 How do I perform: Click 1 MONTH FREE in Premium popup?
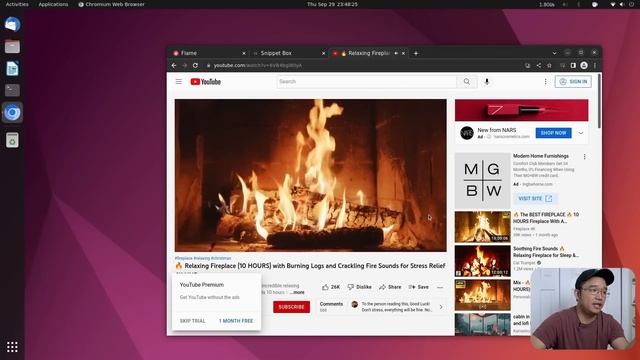point(236,321)
